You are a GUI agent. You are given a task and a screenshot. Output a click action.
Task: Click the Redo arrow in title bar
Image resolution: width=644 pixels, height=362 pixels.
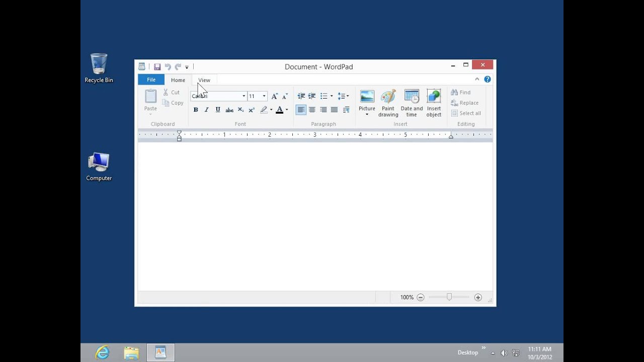tap(178, 66)
